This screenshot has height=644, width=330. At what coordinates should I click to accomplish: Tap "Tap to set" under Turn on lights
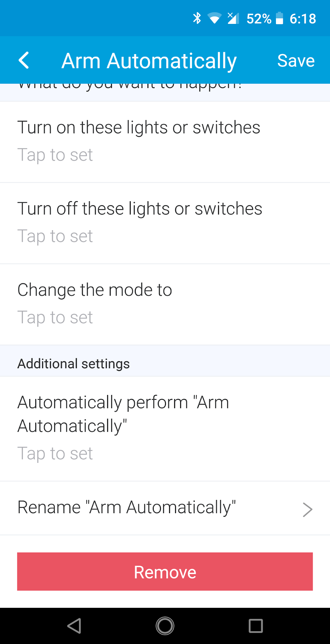pyautogui.click(x=55, y=155)
